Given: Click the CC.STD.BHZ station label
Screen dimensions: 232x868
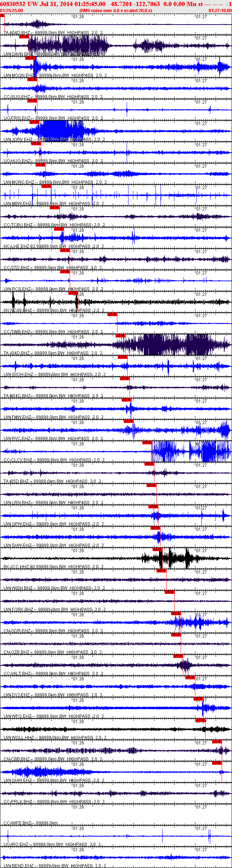Looking at the screenshot, I should tap(17, 268).
